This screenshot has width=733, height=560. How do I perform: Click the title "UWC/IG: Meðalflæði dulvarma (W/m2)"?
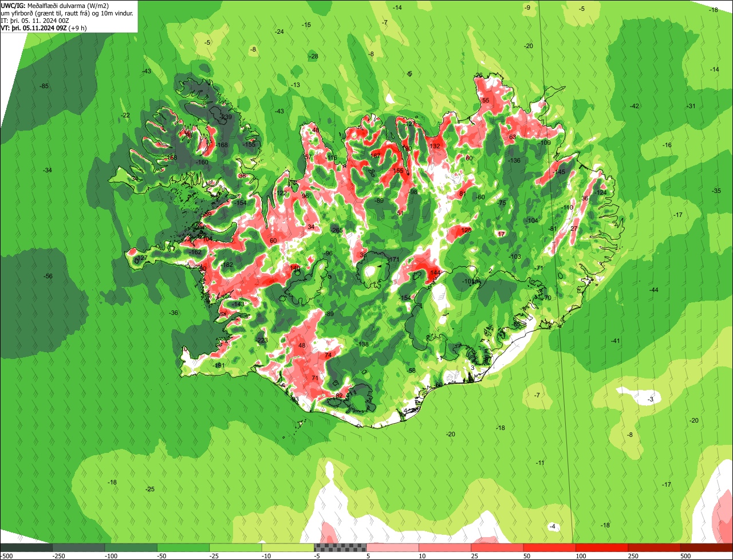55,5
